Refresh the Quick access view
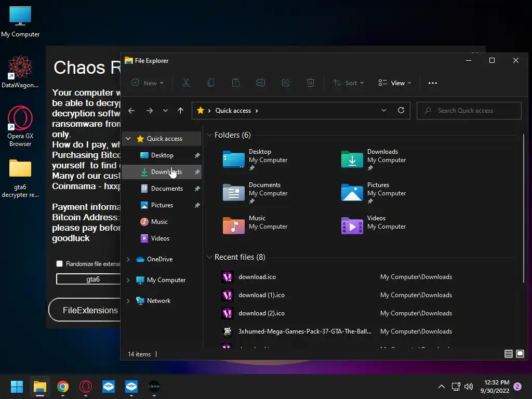Viewport: 532px width, 399px height. click(x=401, y=110)
